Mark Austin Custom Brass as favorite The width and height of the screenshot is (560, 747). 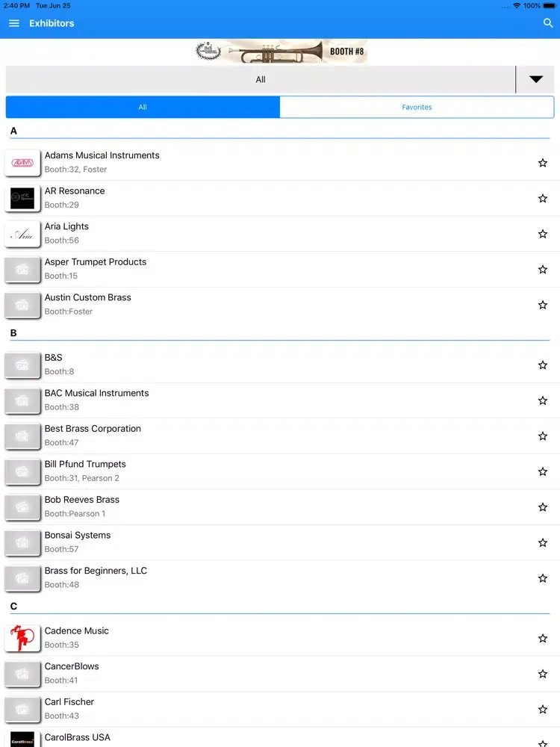pos(543,305)
